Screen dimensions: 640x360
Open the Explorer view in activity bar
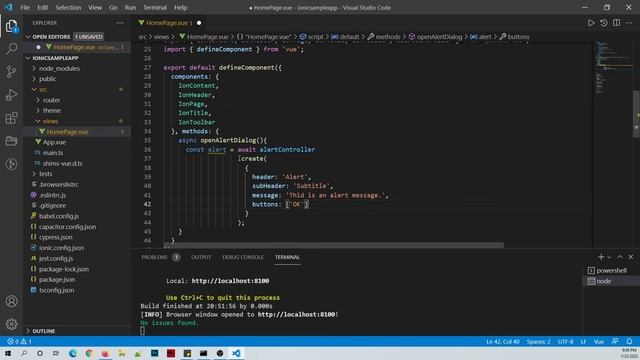[x=11, y=27]
